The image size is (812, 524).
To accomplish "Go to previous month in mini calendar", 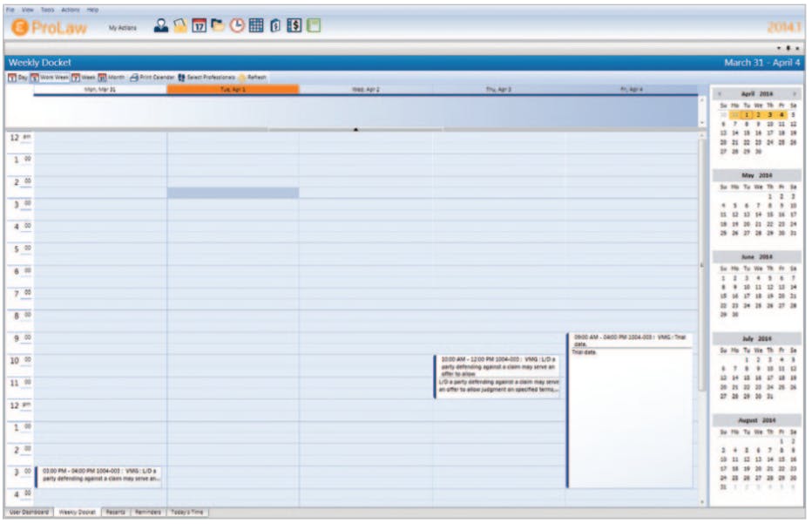I will [x=720, y=94].
